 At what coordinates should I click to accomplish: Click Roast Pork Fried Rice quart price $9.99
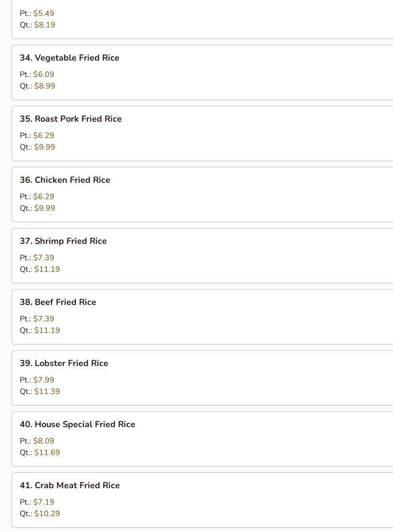click(x=45, y=147)
